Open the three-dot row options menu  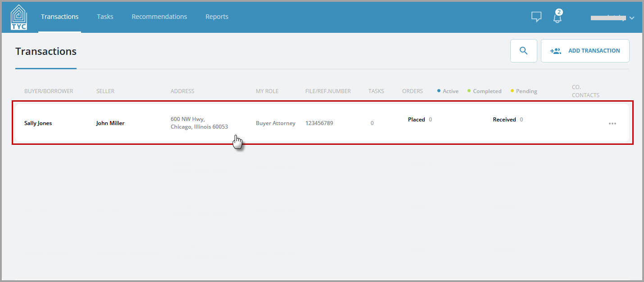pyautogui.click(x=612, y=123)
